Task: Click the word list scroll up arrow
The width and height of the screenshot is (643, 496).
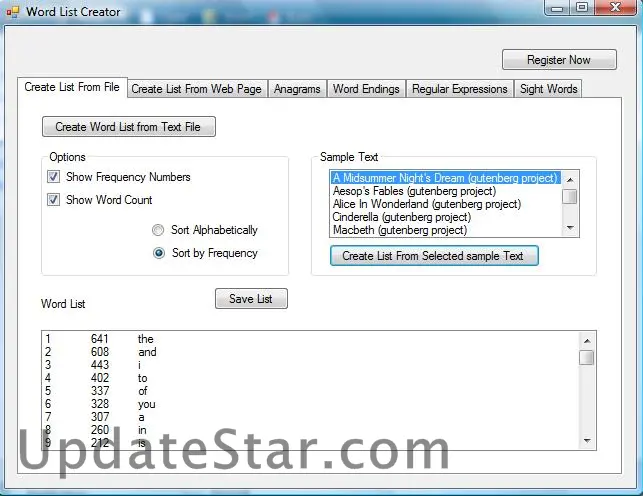Action: click(587, 341)
